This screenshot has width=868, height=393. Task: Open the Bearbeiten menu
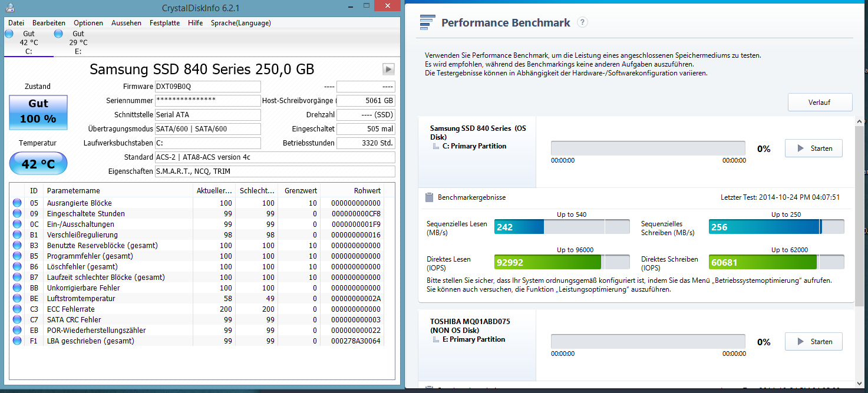click(x=49, y=23)
